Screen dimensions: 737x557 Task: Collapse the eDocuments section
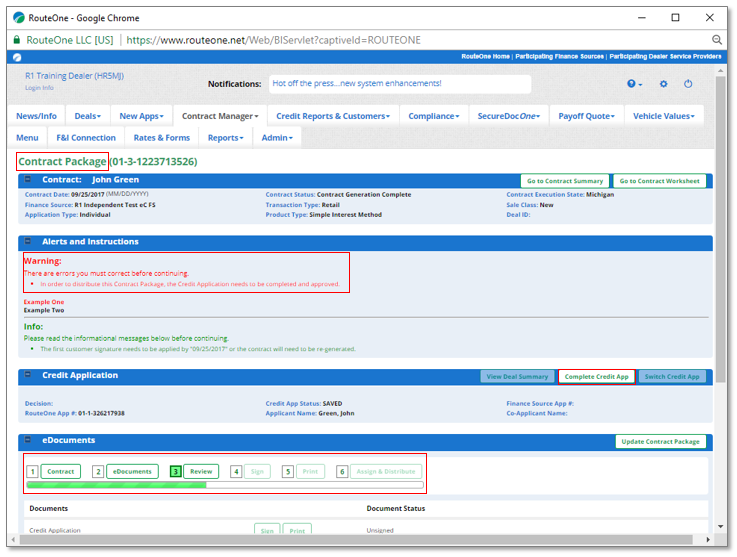tap(28, 439)
